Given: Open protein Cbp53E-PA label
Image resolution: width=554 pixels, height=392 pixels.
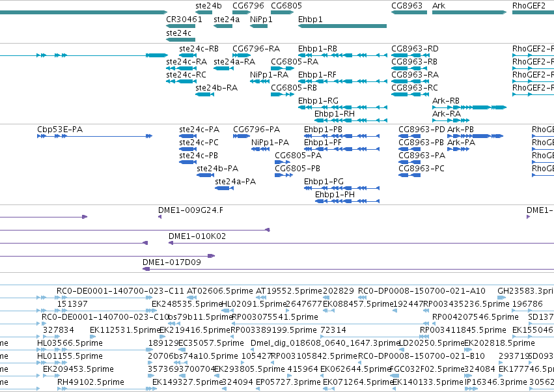Looking at the screenshot, I should point(60,130).
